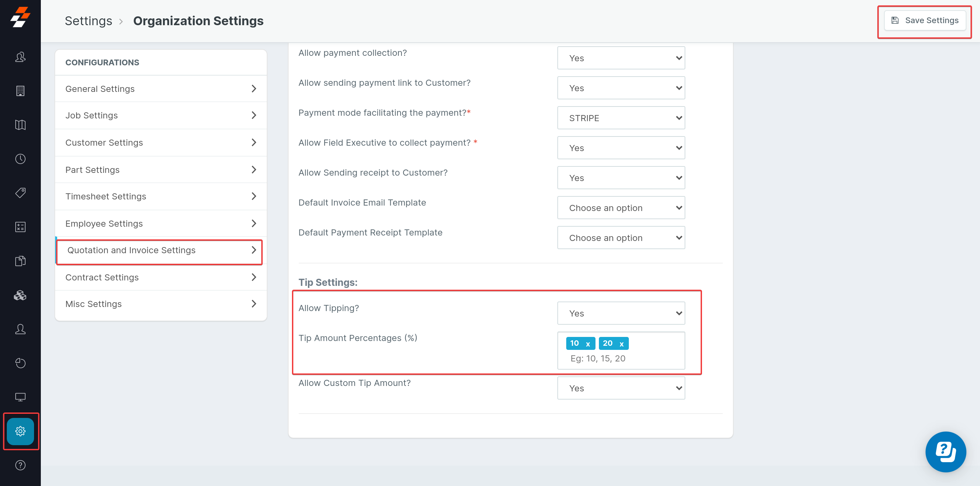Remove the 10 percent tip tag

(x=588, y=344)
